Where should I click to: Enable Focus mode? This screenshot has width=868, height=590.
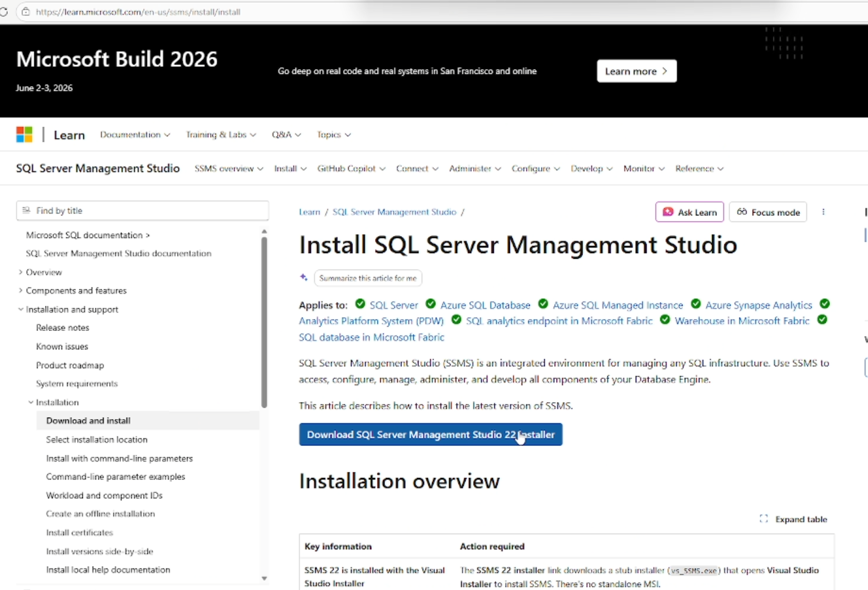[768, 212]
